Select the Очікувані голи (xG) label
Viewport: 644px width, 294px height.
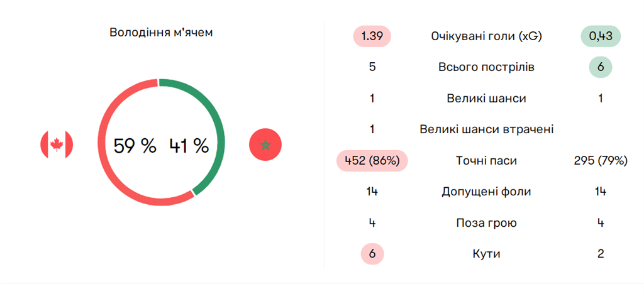click(x=486, y=36)
